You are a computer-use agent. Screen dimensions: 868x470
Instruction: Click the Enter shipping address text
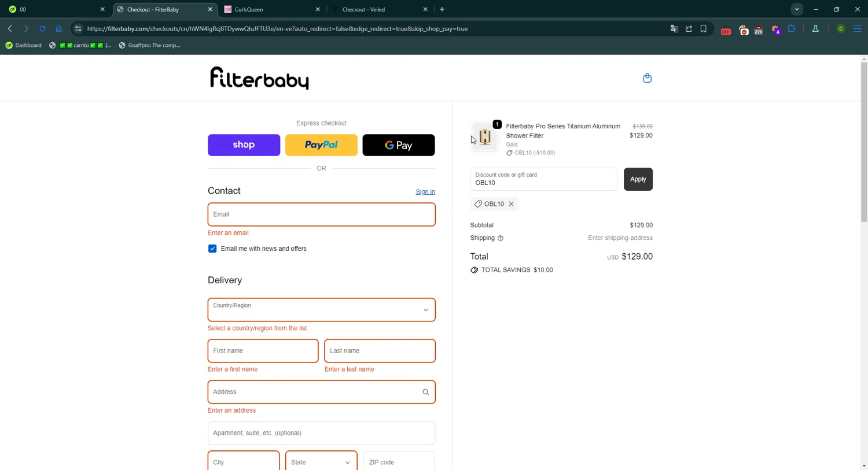(620, 238)
